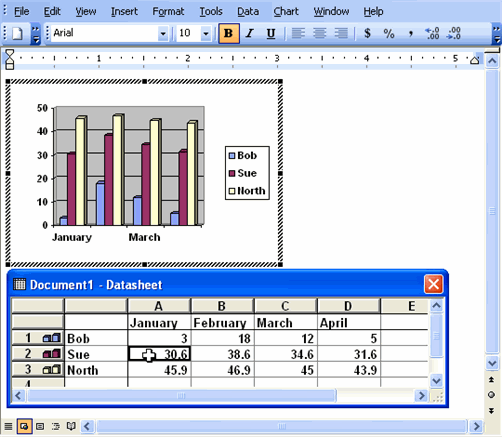Apply Comma Style format
Viewport: 502px width, 437px height.
[410, 33]
